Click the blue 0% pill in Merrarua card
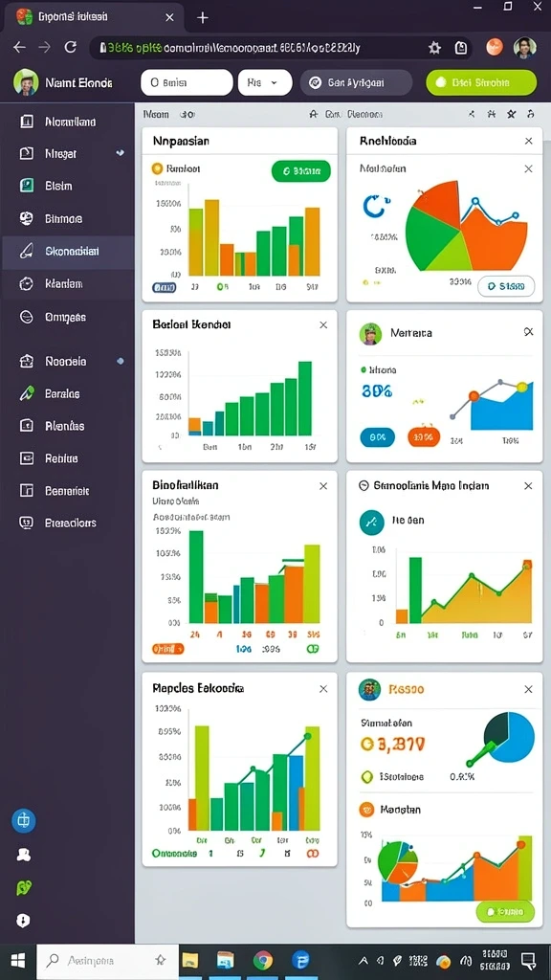 (377, 438)
